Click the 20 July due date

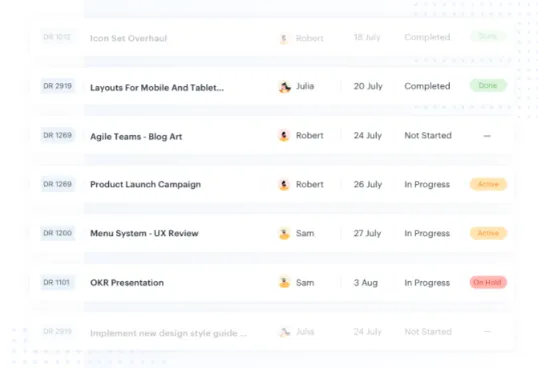[x=368, y=86]
